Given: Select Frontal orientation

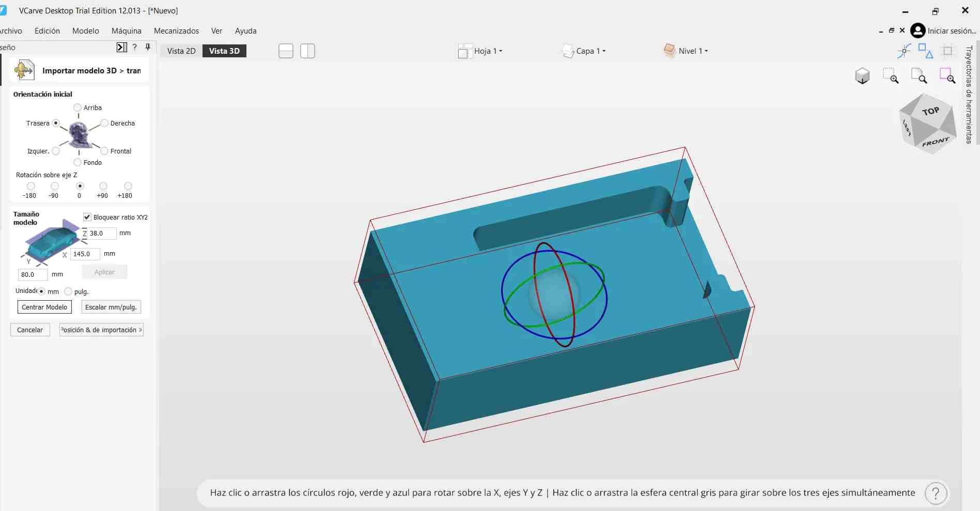Looking at the screenshot, I should pyautogui.click(x=104, y=151).
